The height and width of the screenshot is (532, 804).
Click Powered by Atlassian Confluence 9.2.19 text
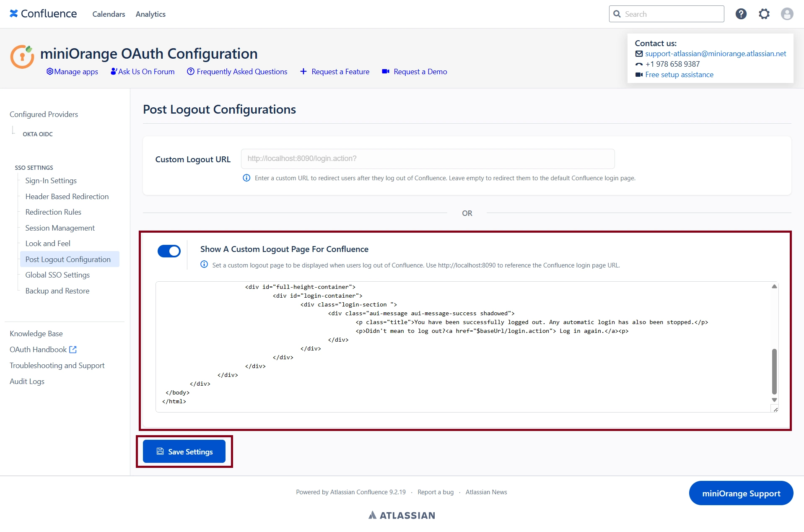coord(351,492)
